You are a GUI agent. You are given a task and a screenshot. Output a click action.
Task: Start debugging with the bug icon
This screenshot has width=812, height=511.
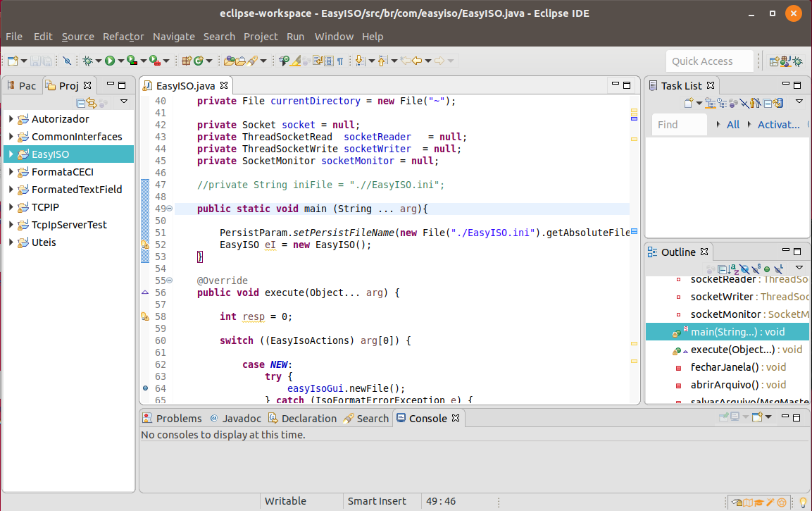point(87,61)
